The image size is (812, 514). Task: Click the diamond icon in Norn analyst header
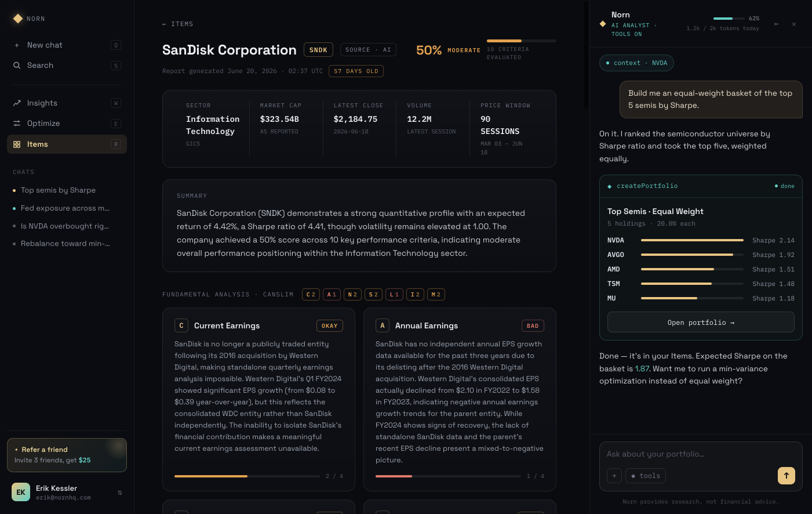coord(603,24)
